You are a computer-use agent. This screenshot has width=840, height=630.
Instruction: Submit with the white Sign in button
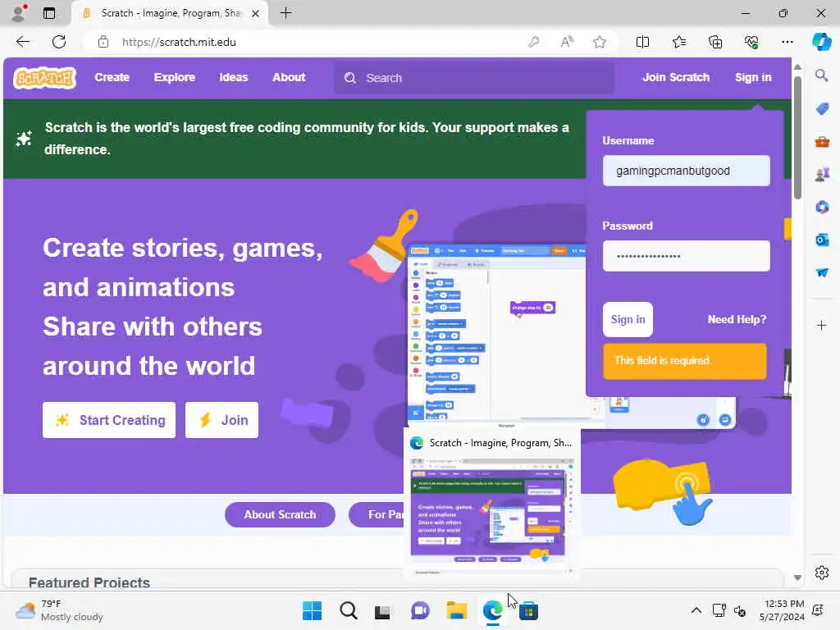[628, 320]
